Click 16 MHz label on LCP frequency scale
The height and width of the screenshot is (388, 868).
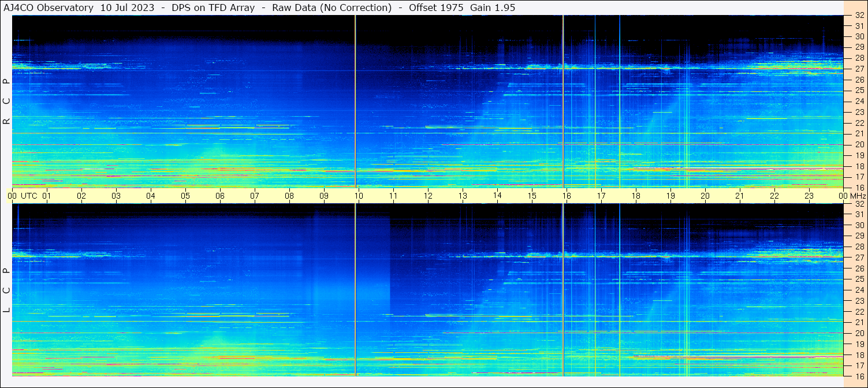(x=859, y=376)
